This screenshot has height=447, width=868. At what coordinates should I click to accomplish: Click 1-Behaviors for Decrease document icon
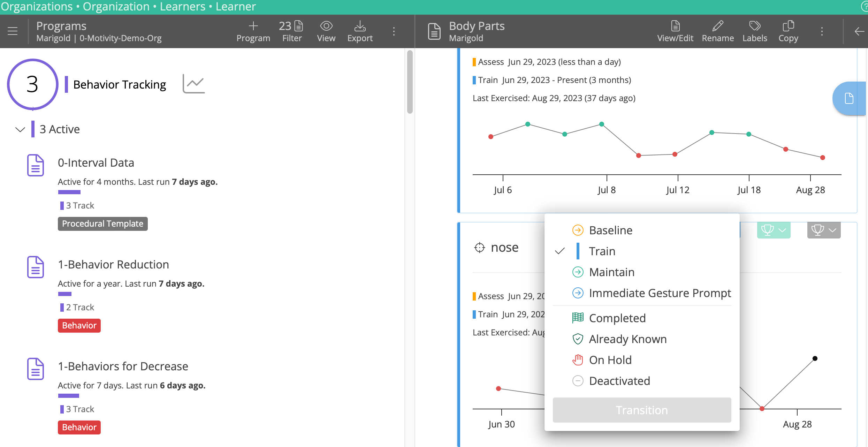(36, 369)
